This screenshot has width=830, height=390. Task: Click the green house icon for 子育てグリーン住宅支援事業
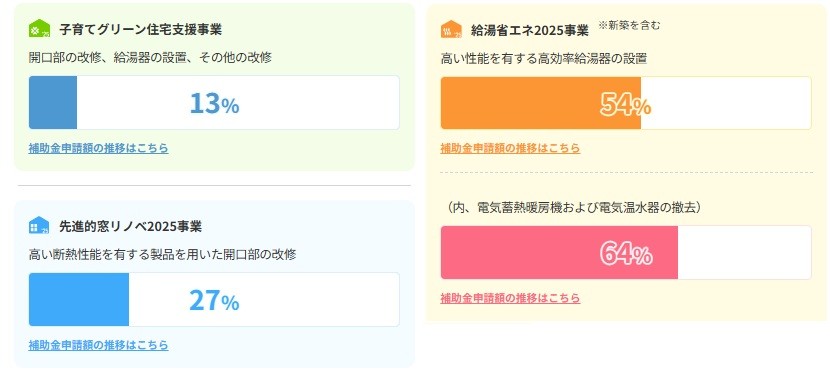[39, 29]
